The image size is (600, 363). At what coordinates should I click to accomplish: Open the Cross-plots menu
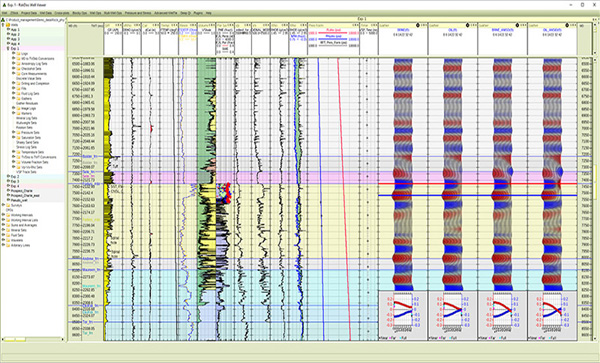coord(61,13)
